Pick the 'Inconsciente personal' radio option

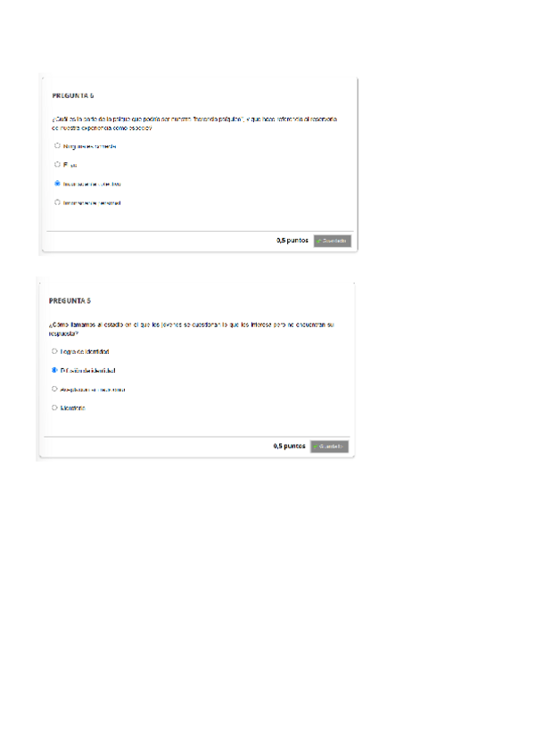click(x=57, y=202)
